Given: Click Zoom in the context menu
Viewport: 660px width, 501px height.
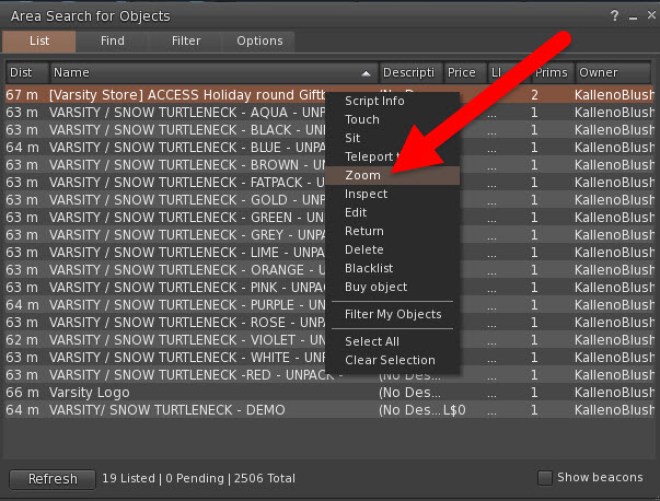Looking at the screenshot, I should coord(392,175).
